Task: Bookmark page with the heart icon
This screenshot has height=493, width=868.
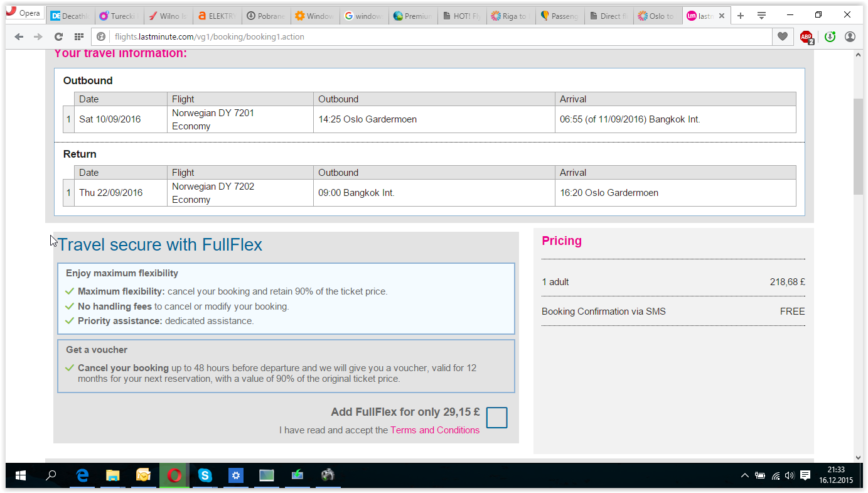Action: click(782, 37)
